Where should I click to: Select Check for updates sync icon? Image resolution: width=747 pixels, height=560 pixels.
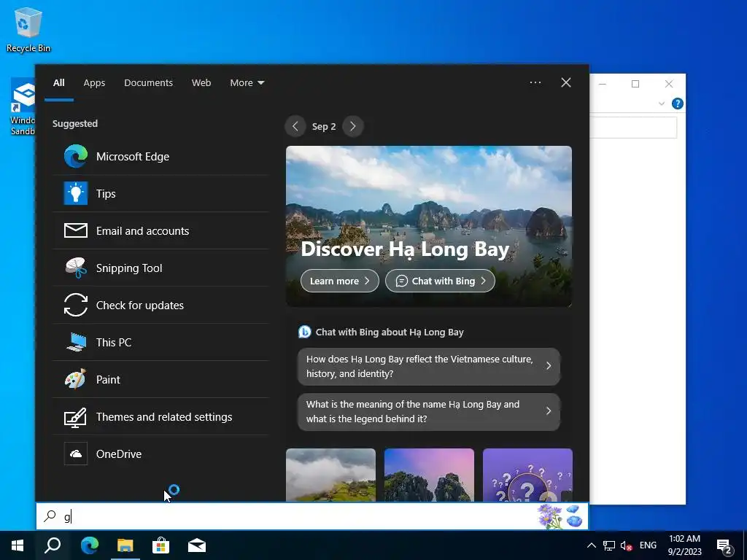(76, 305)
